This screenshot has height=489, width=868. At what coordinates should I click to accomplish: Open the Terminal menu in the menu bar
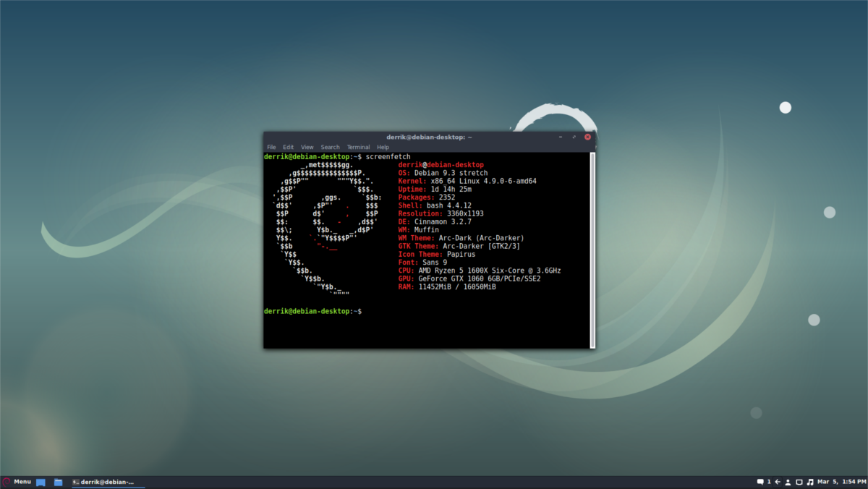click(x=358, y=146)
